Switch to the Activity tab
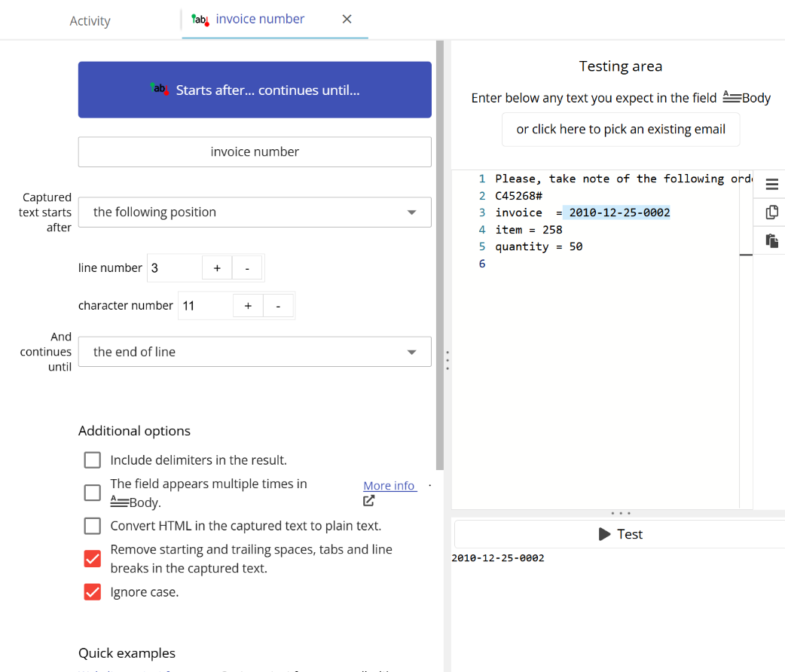The image size is (785, 672). click(x=90, y=20)
